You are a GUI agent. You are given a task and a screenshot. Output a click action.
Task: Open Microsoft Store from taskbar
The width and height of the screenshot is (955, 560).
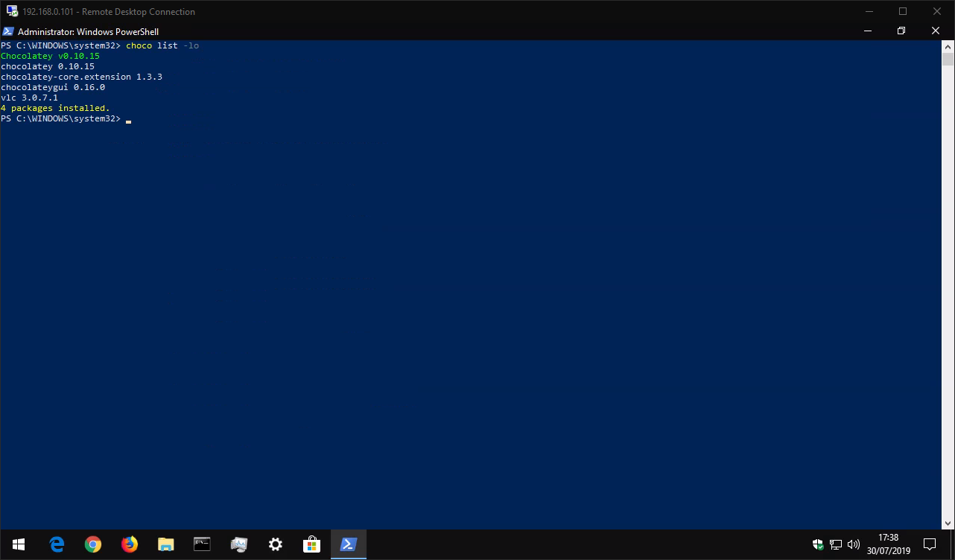311,544
